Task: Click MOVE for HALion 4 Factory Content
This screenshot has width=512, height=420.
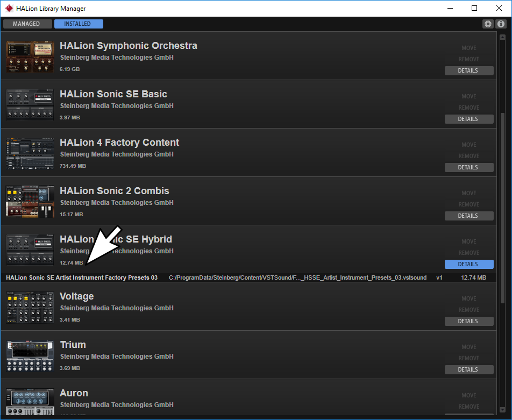Action: point(469,145)
